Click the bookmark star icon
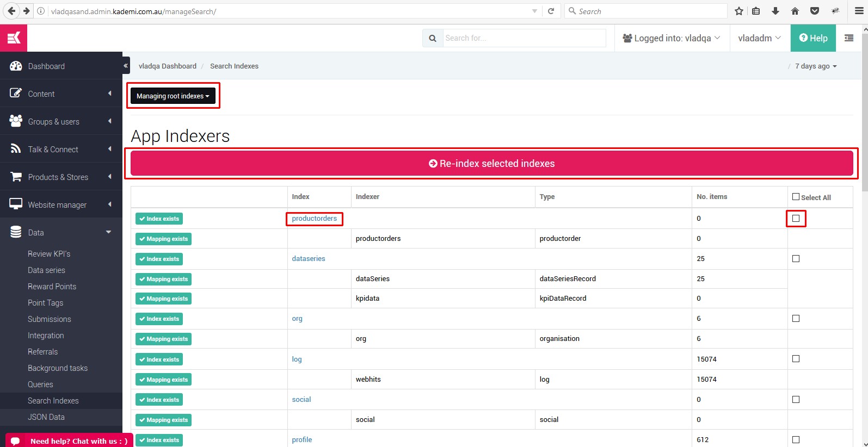Viewport: 868px width, 447px height. click(738, 11)
